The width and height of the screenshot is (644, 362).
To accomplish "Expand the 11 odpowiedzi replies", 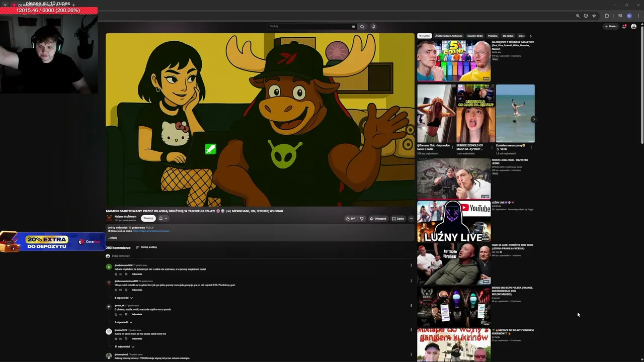I will point(124,346).
